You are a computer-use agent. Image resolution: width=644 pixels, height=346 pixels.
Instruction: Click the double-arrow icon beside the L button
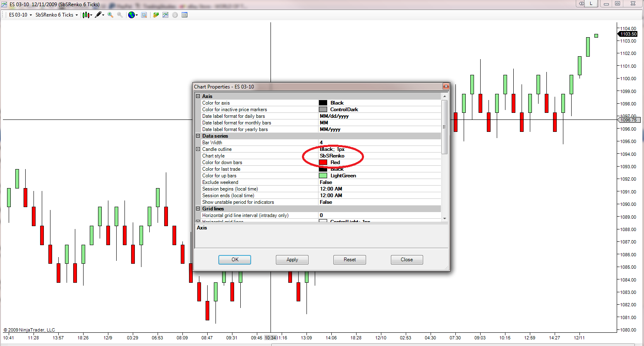(x=581, y=3)
